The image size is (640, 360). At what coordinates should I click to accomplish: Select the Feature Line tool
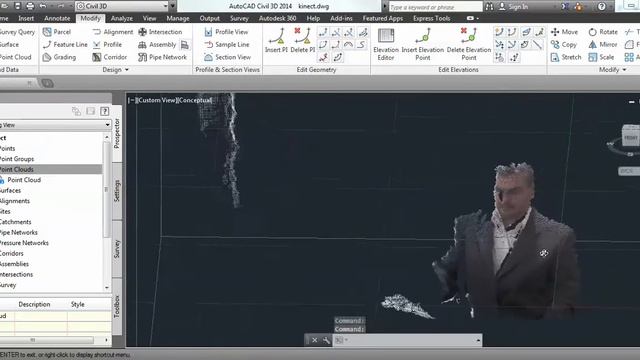point(65,44)
